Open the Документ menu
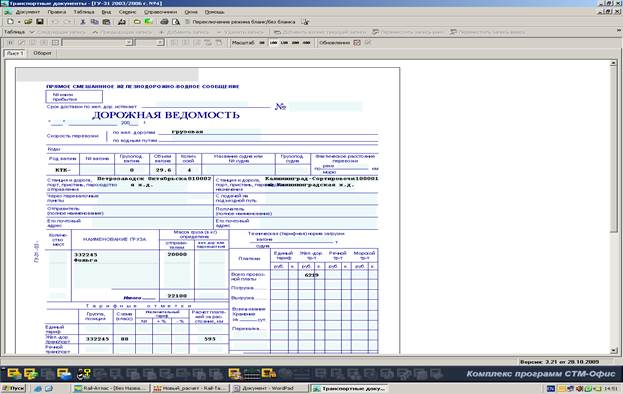 click(x=28, y=12)
